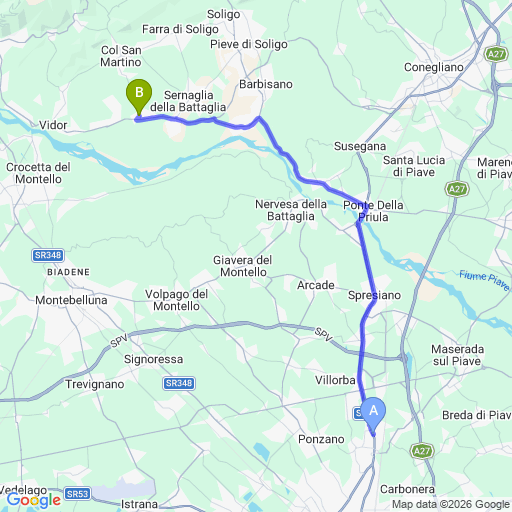This screenshot has height=512, width=512.
Task: Click the Pieve di Soligo label
Action: pos(249,44)
